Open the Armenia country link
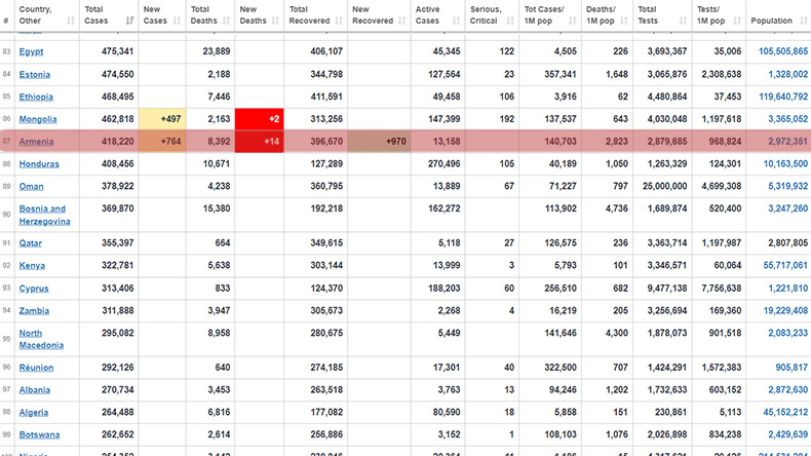The height and width of the screenshot is (456, 811). pos(36,141)
